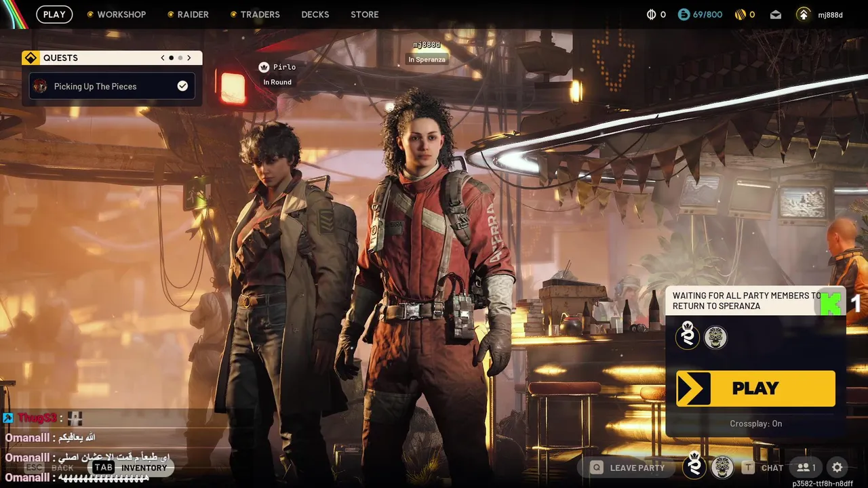This screenshot has width=868, height=488.
Task: Click the hammer badge beside ThugS3
Action: (8, 418)
